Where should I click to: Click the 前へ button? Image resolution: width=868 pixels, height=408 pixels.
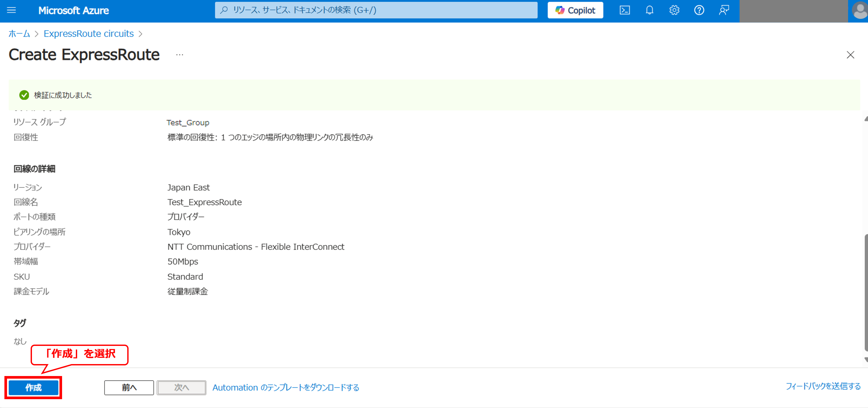[129, 387]
